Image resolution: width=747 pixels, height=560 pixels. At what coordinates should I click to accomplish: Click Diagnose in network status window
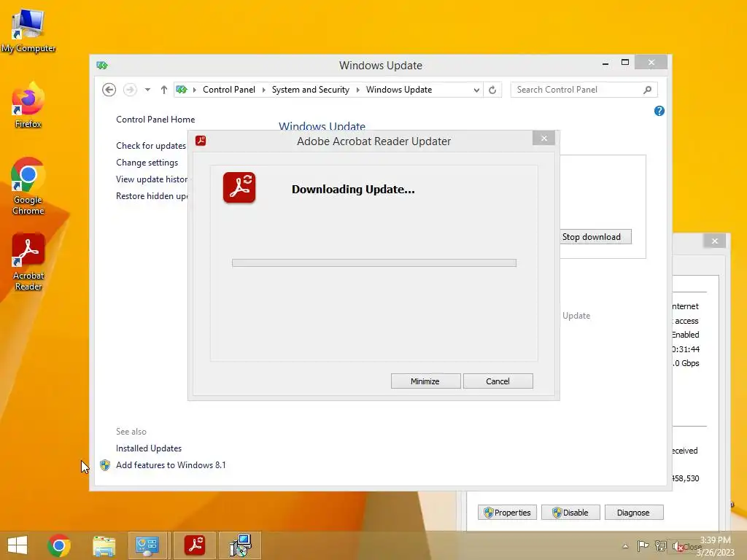tap(634, 513)
